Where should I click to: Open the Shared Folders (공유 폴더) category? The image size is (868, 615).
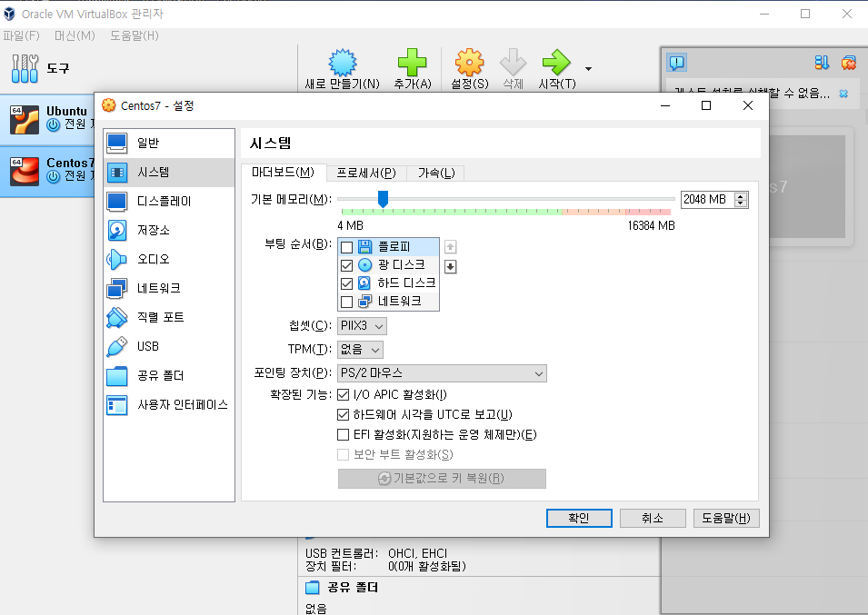(x=169, y=376)
